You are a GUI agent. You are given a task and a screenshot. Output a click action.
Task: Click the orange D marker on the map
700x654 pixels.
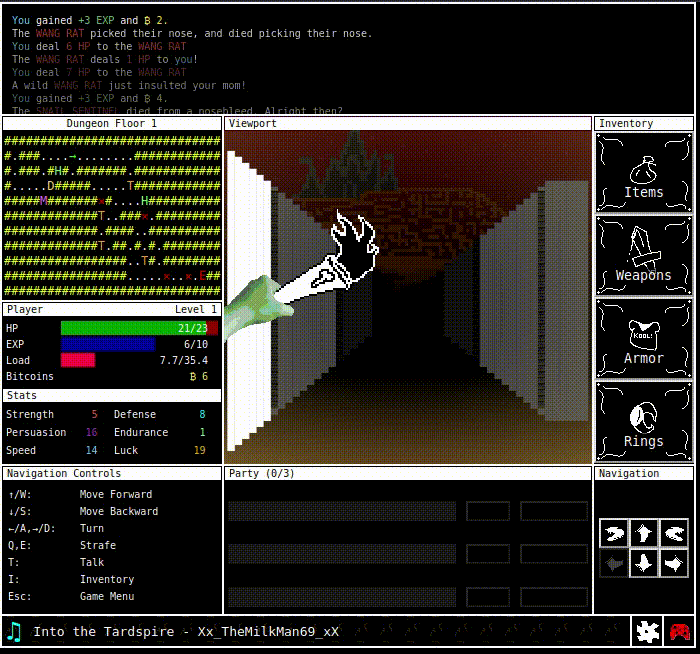(x=50, y=186)
